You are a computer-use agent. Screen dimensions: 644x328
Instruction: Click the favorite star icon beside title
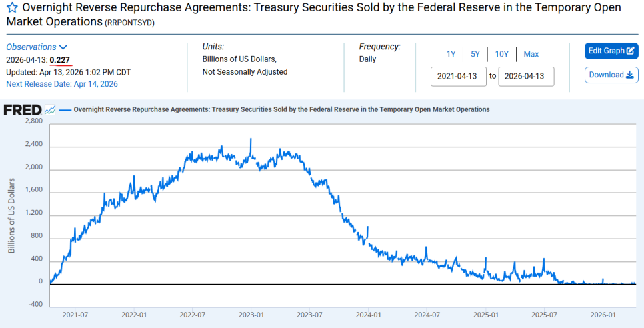12,7
